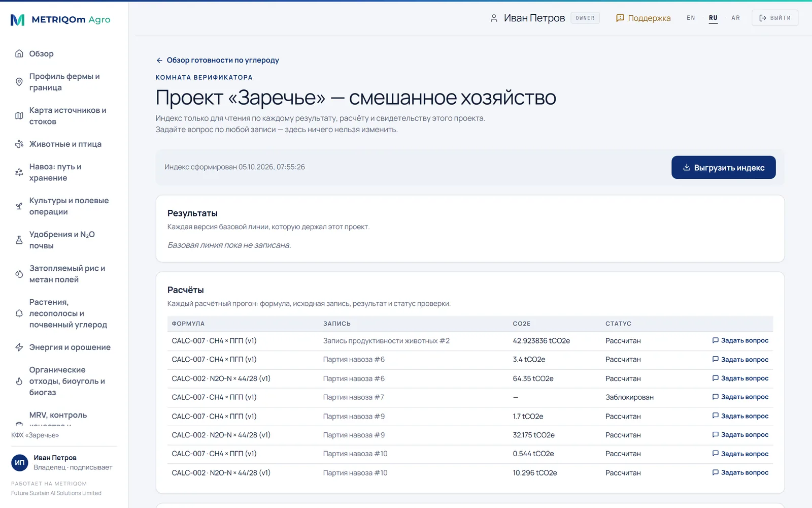The image size is (812, 508).
Task: Click the КФХ «Заречье» farm label
Action: (x=35, y=435)
